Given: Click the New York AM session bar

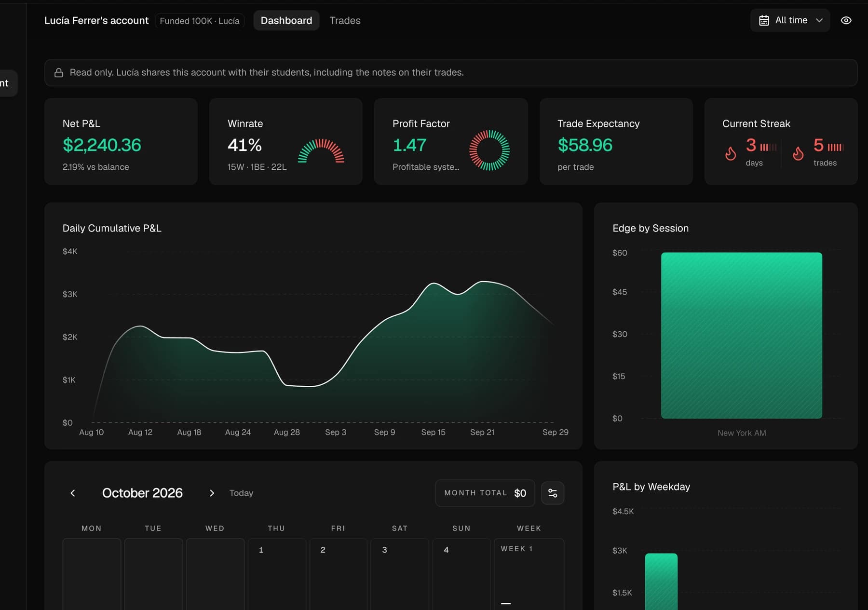Looking at the screenshot, I should pos(742,335).
